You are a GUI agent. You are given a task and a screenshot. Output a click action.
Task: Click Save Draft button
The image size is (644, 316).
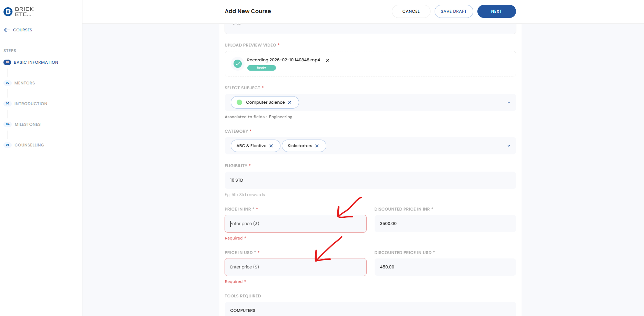[x=454, y=11]
